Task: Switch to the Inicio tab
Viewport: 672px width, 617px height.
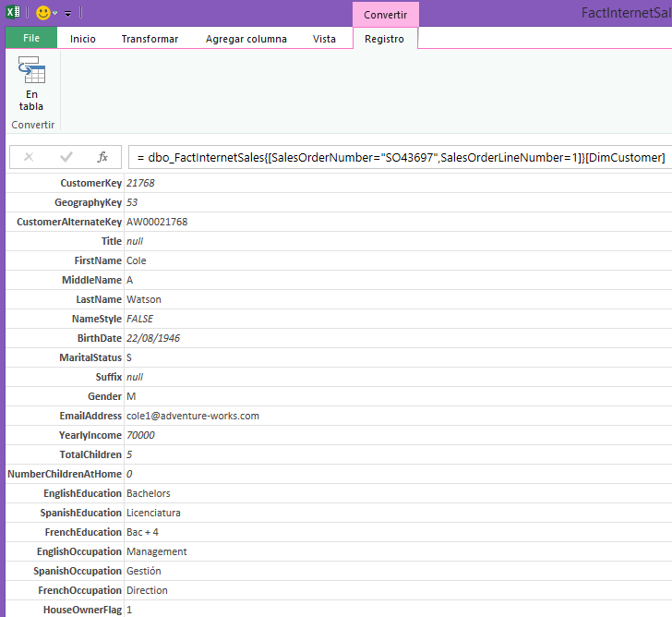Action: click(83, 39)
